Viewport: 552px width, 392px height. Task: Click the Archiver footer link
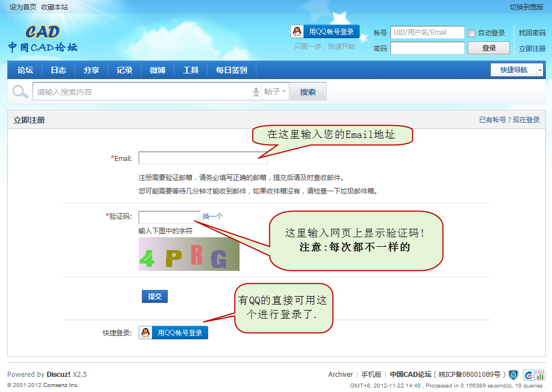click(x=341, y=375)
